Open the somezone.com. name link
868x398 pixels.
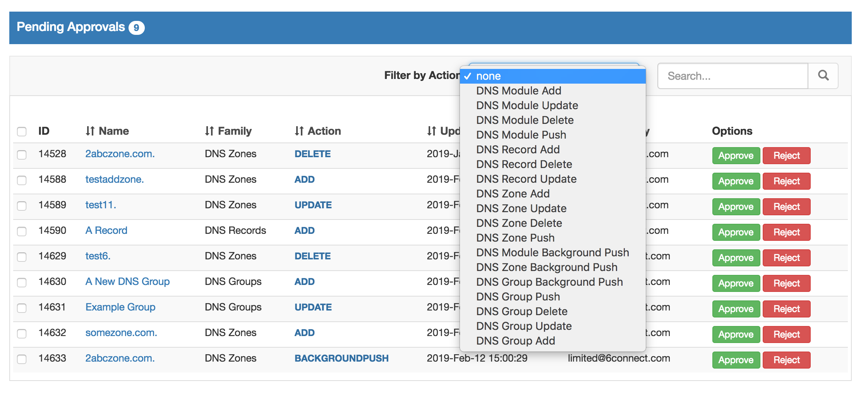[121, 333]
